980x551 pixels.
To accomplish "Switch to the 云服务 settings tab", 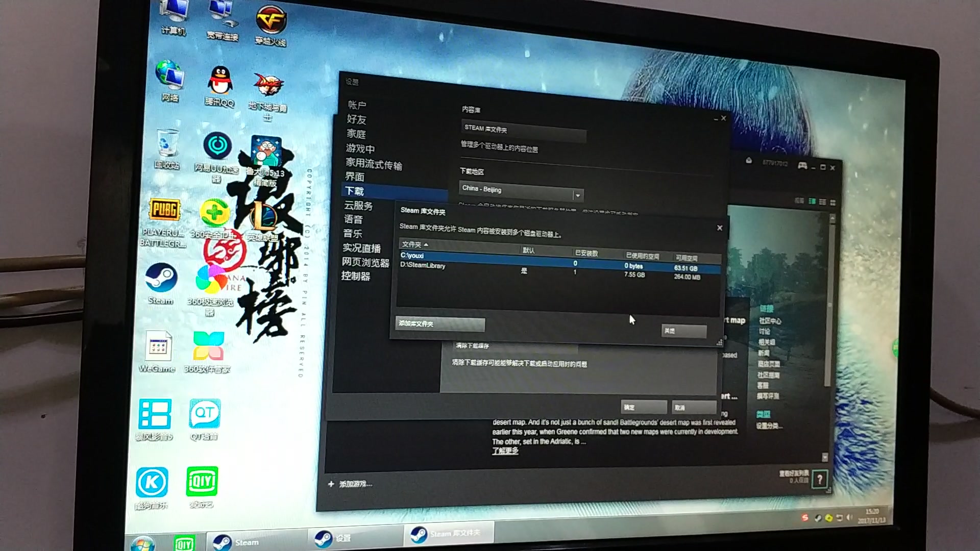I will [357, 206].
